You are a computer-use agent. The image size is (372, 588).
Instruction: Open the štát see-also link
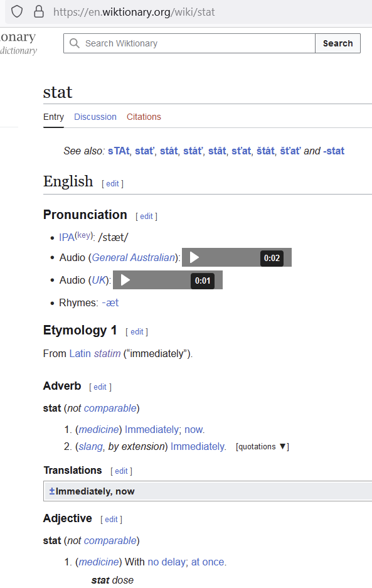[265, 151]
